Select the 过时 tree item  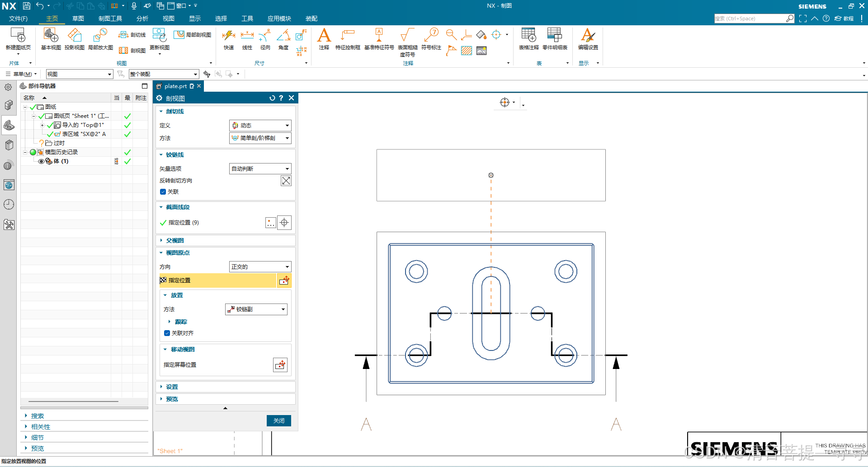59,143
